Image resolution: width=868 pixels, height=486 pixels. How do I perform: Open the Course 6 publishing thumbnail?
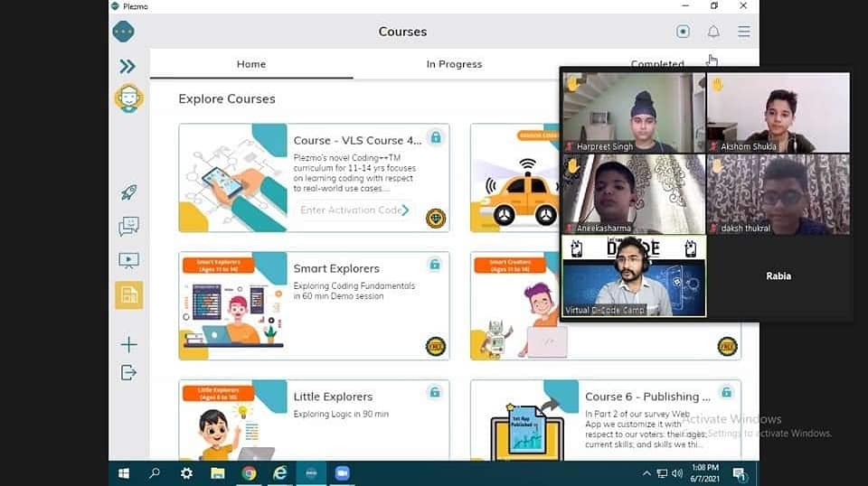tap(524, 420)
